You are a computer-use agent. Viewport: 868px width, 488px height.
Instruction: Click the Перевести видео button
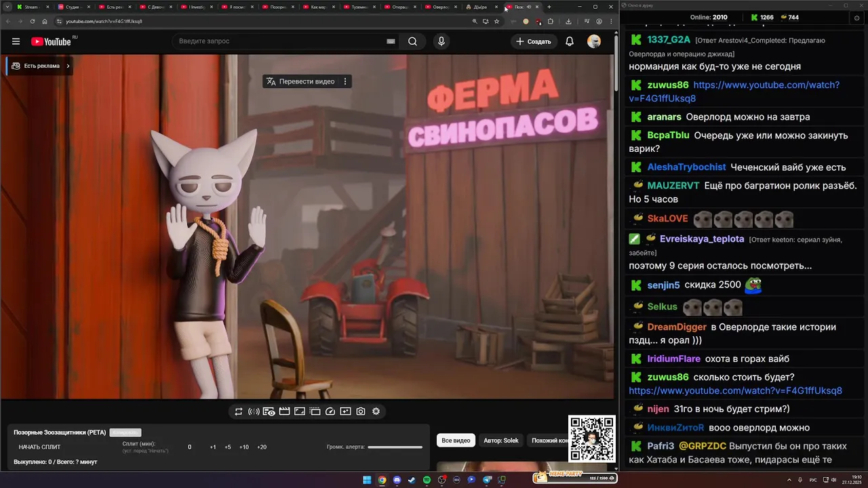click(x=300, y=81)
